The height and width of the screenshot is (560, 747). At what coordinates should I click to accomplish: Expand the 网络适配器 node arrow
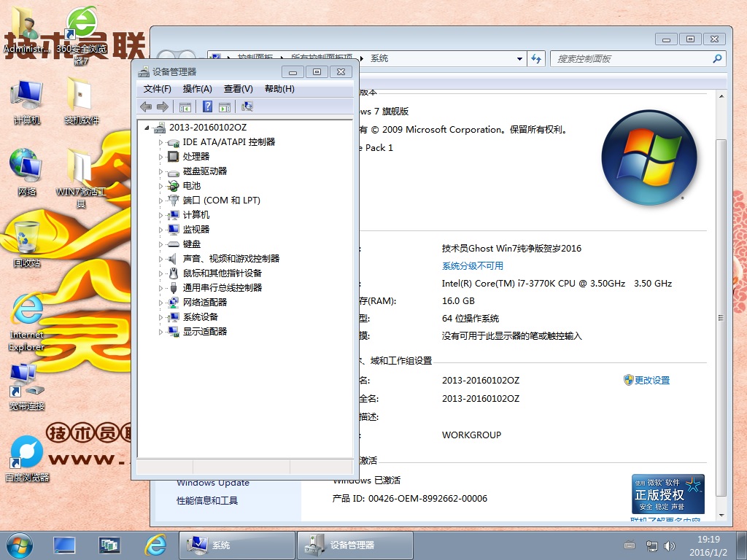coord(160,303)
